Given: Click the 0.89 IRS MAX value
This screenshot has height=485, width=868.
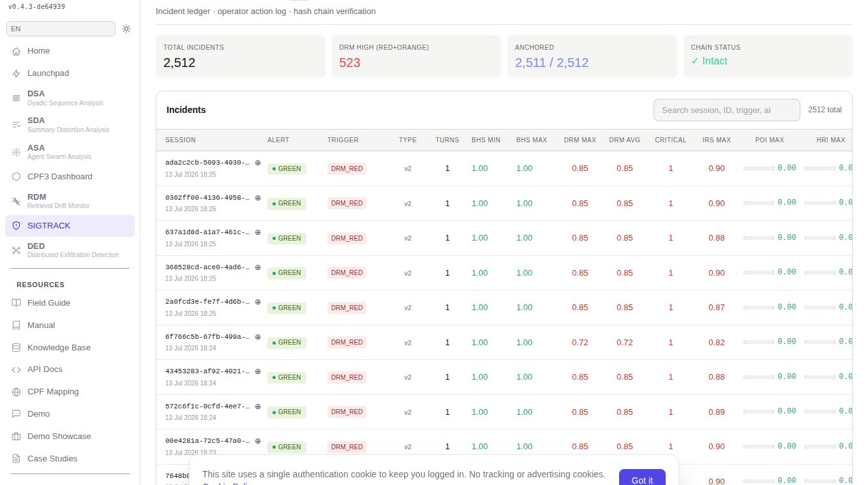Looking at the screenshot, I should [717, 412].
